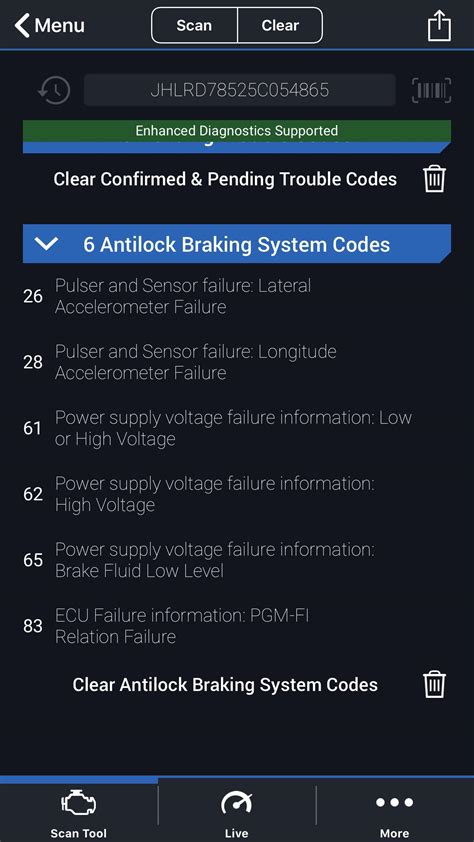The width and height of the screenshot is (474, 842).
Task: Open VIN history clock icon
Action: [54, 90]
